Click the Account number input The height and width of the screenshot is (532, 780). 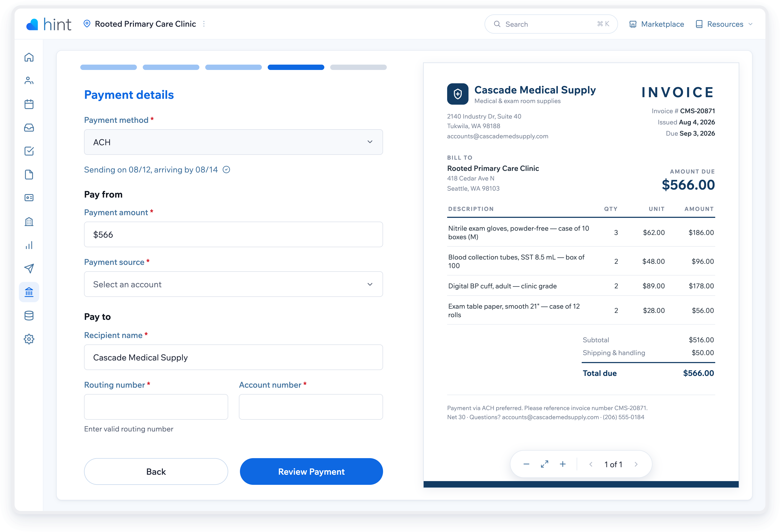tap(311, 407)
